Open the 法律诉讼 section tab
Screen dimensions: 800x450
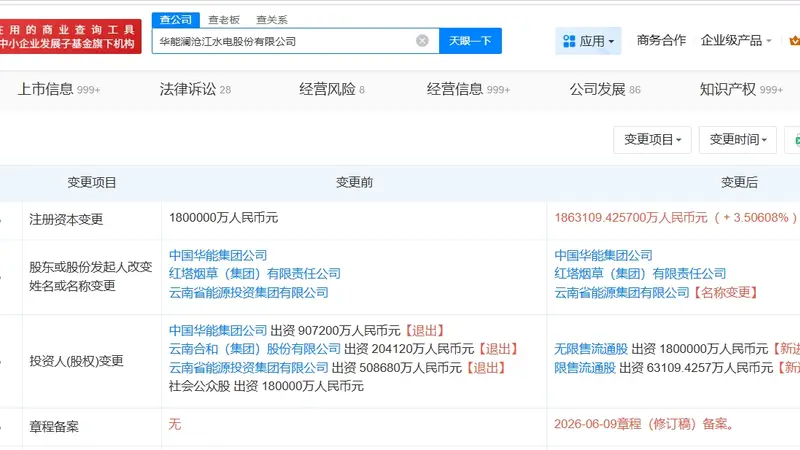(195, 90)
